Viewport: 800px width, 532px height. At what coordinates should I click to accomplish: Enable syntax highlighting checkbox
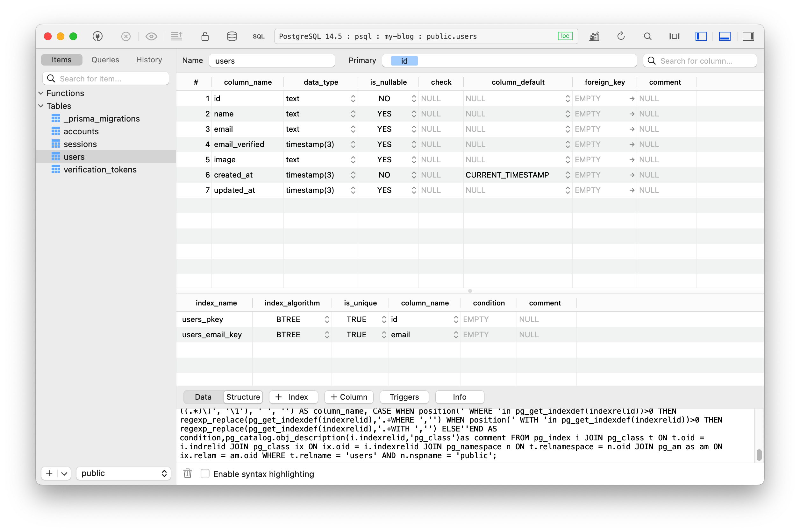pyautogui.click(x=205, y=474)
